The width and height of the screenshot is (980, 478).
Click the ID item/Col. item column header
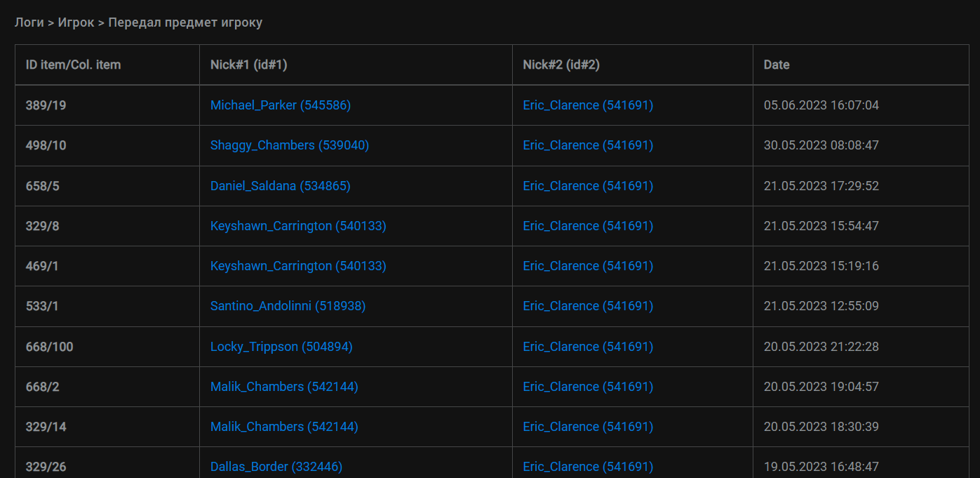73,65
